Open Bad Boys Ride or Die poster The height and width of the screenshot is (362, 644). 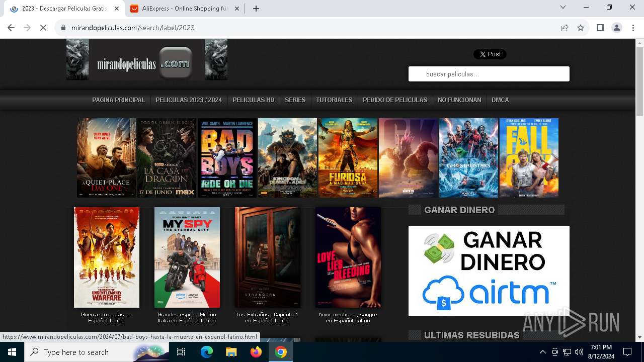click(227, 158)
